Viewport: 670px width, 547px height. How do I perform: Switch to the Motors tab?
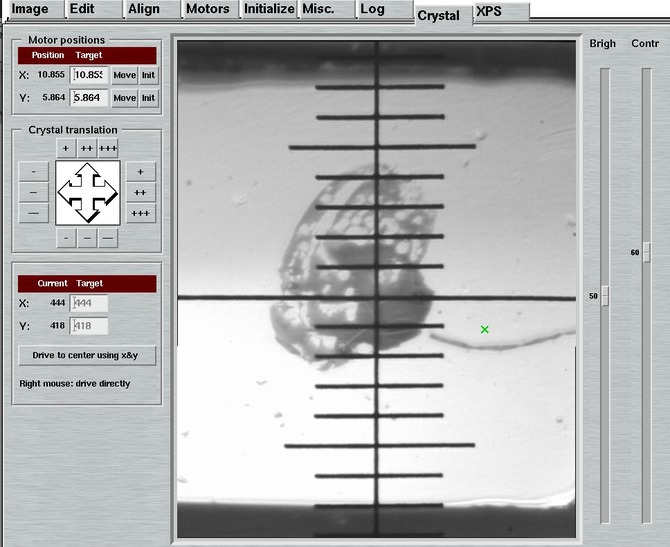click(x=208, y=9)
